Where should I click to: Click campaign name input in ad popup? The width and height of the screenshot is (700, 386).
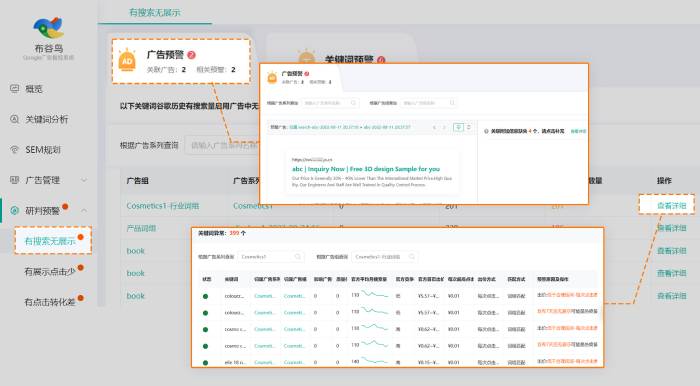(329, 103)
